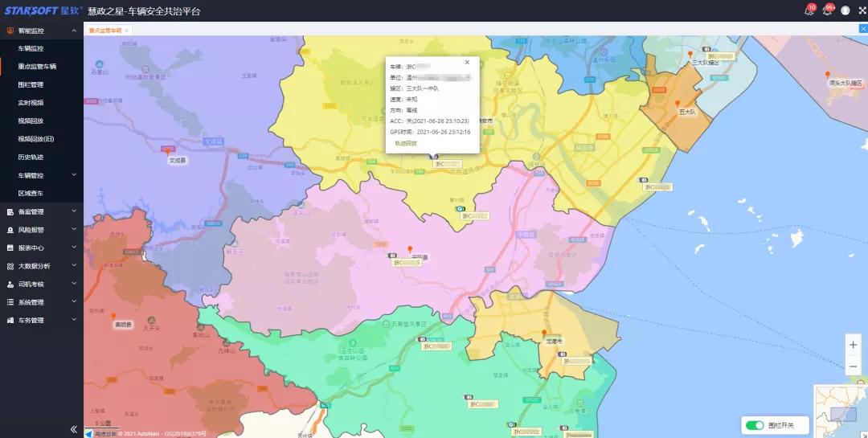Expand the 车务管理 chevron
Viewport: 868px width, 438px height.
tap(74, 320)
